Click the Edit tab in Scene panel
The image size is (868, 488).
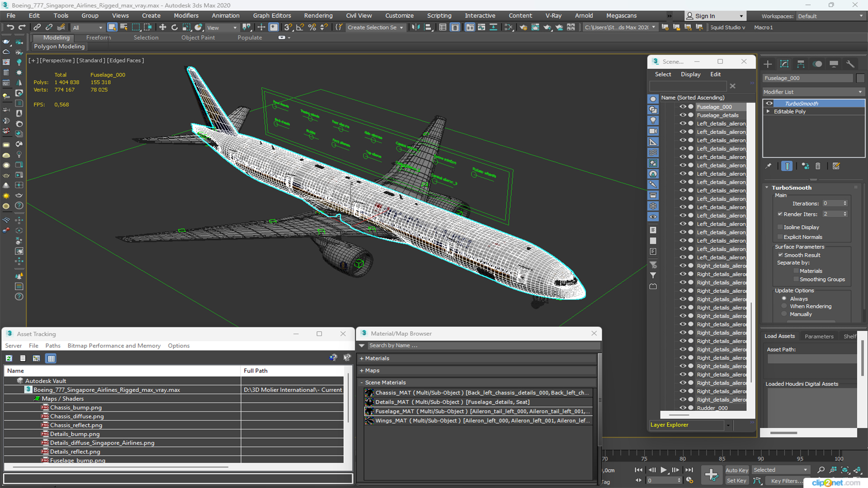click(715, 73)
